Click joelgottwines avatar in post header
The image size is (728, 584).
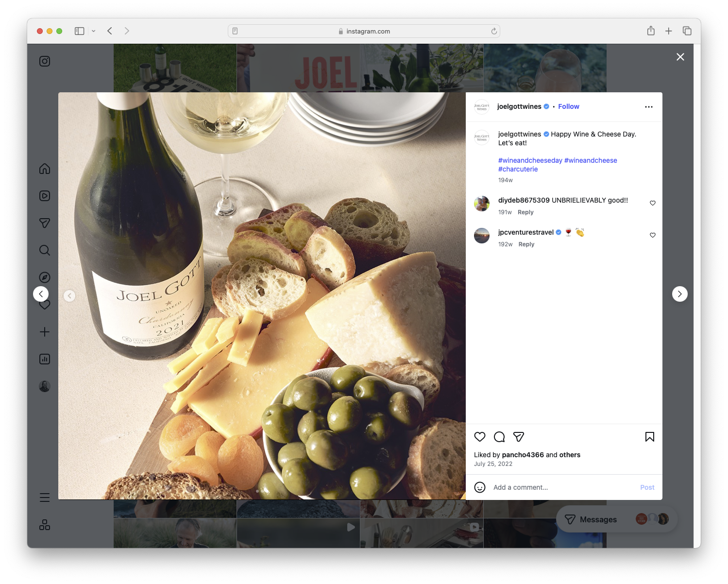tap(482, 107)
